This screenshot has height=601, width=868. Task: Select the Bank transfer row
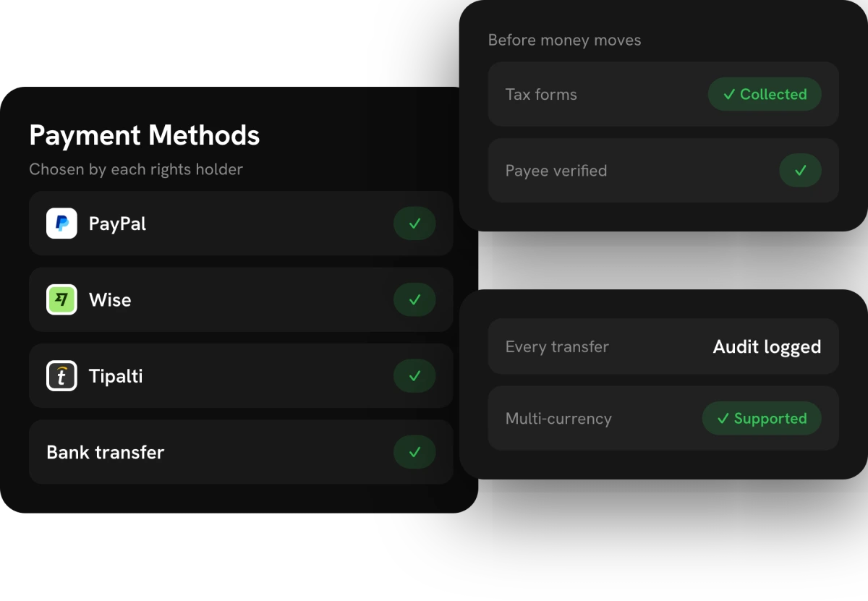coord(241,452)
